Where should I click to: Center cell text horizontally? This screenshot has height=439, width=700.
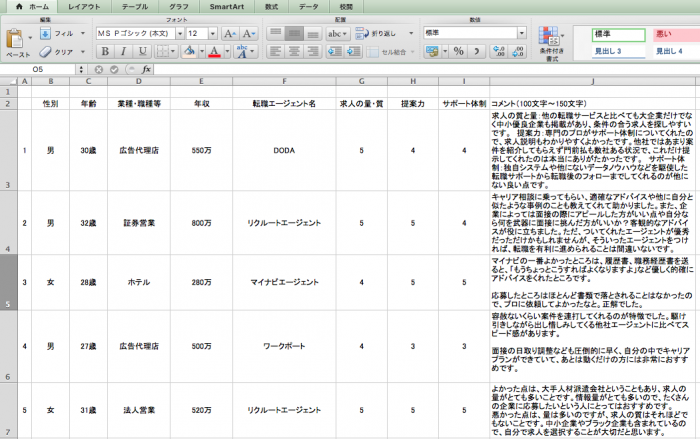click(294, 51)
